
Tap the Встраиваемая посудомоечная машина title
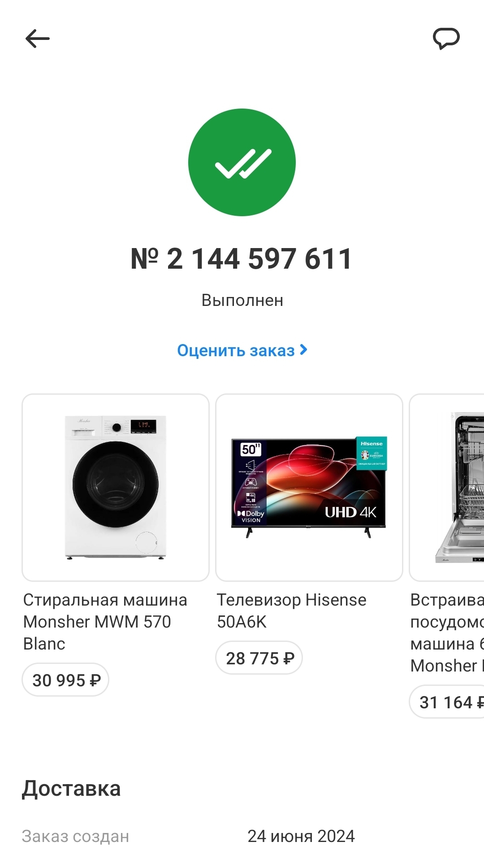coord(447,632)
